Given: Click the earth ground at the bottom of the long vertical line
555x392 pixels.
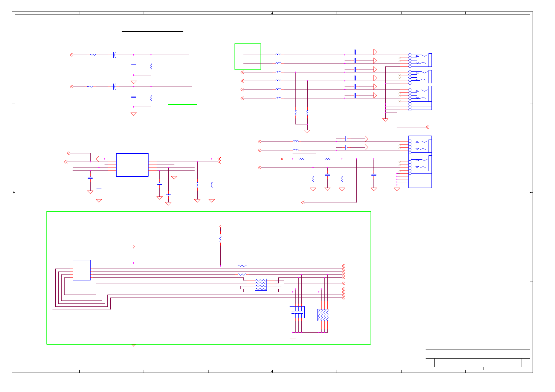Looking at the screenshot, I should coord(134,345).
